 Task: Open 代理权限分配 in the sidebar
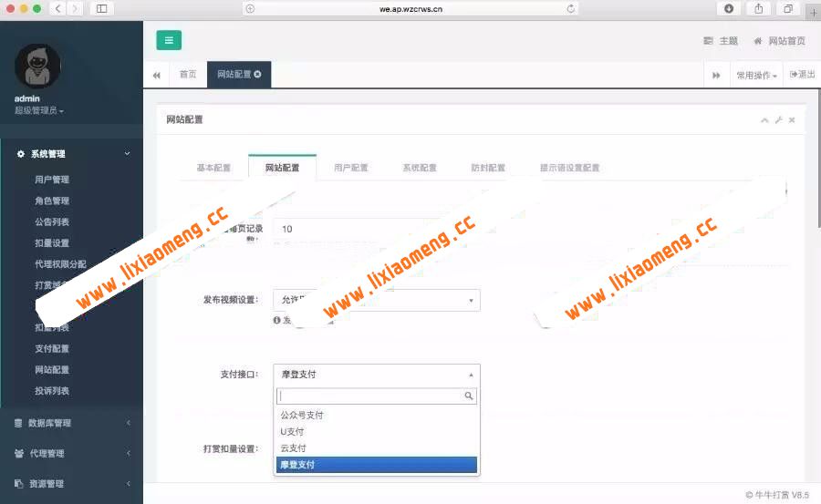click(x=60, y=263)
